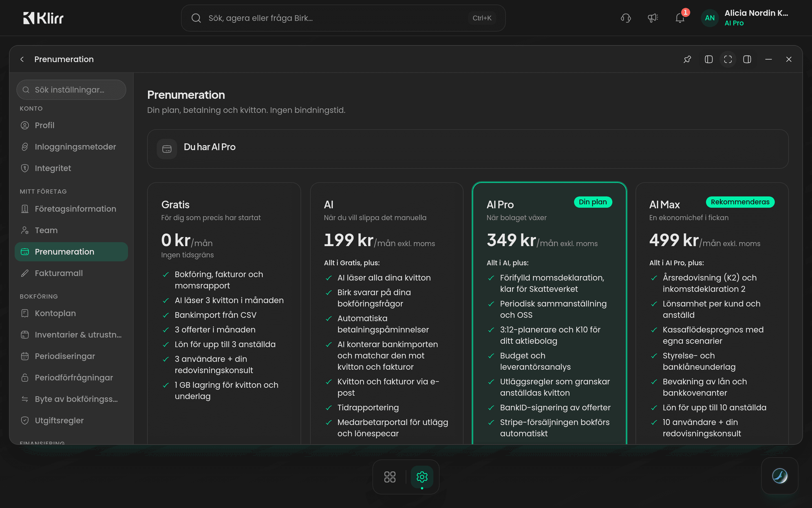The image size is (812, 508).
Task: Click 'Budget och leverantörsanalys' feature
Action: point(535,361)
